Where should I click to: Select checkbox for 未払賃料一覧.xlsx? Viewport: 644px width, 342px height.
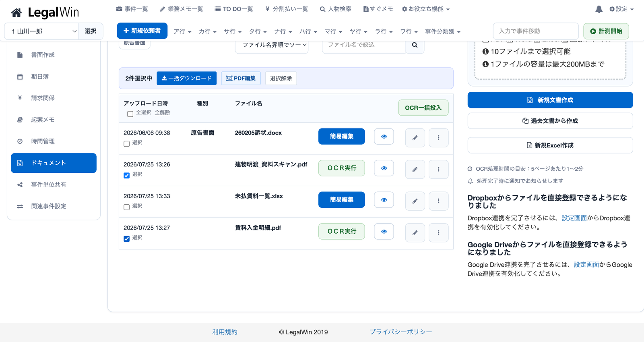(x=126, y=207)
